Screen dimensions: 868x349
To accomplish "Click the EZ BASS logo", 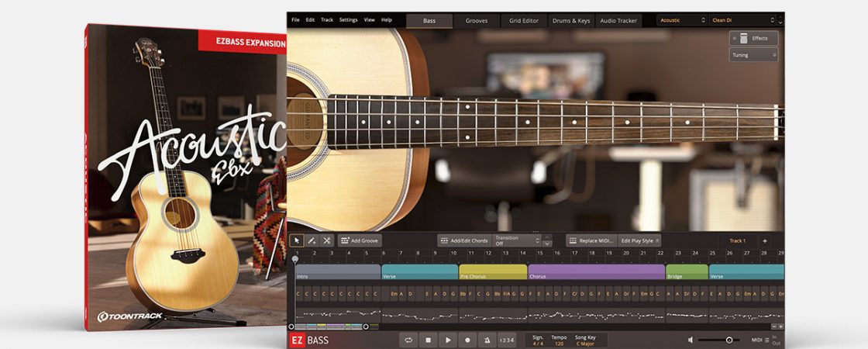I will [x=309, y=340].
